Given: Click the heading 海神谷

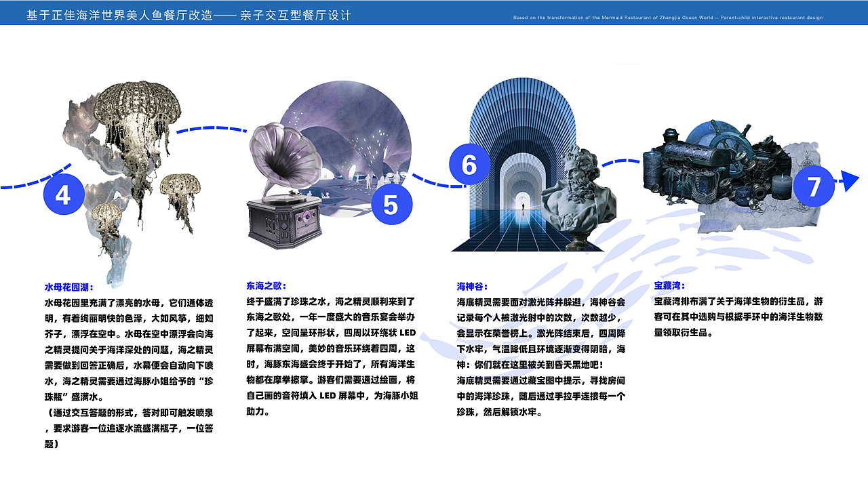Looking at the screenshot, I should pos(473,286).
